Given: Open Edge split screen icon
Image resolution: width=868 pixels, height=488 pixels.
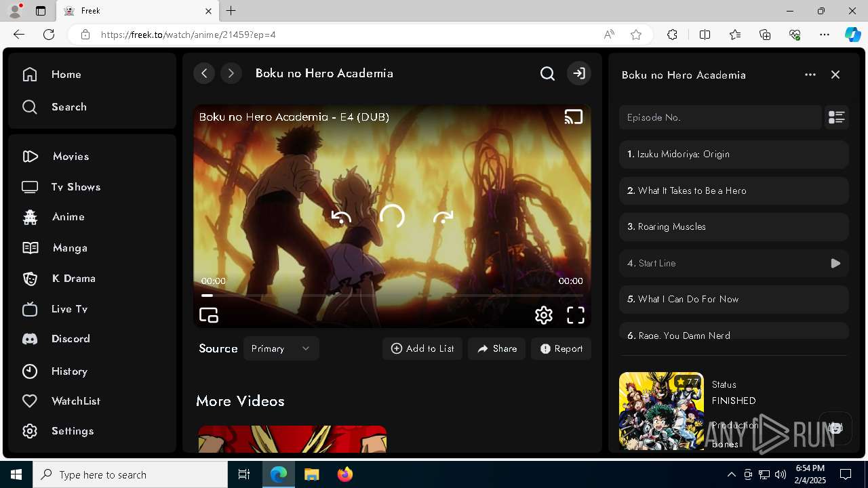Looking at the screenshot, I should pyautogui.click(x=705, y=35).
